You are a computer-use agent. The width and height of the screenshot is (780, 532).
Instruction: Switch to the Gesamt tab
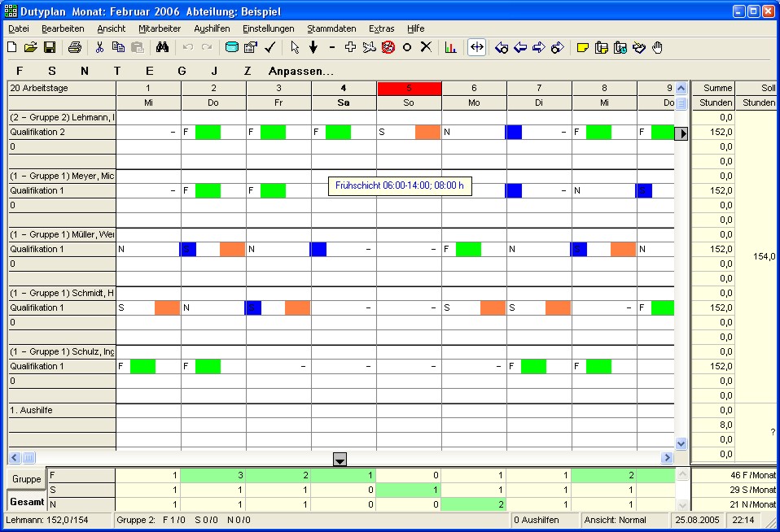27,501
